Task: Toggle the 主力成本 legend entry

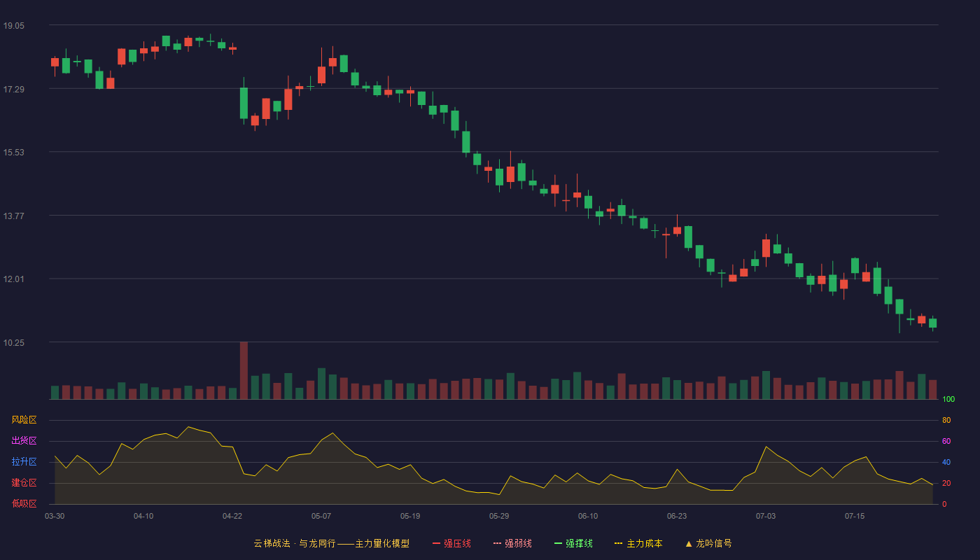Action: pyautogui.click(x=638, y=543)
